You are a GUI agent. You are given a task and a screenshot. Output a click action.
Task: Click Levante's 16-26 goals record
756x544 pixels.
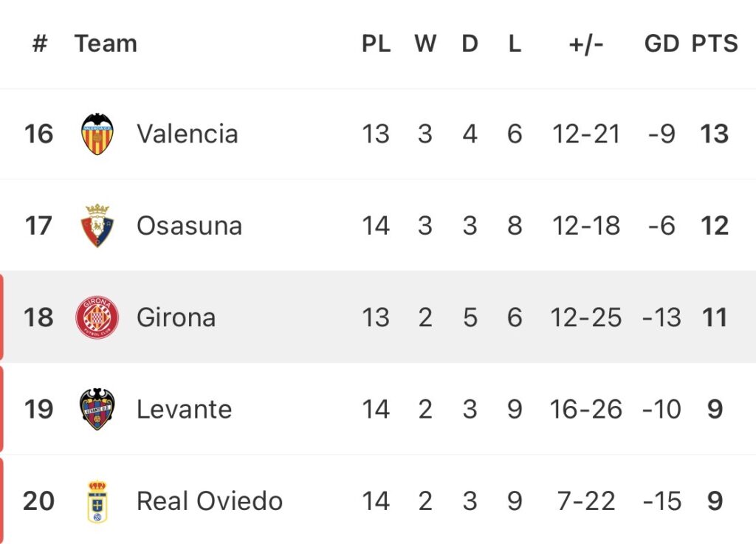(586, 409)
